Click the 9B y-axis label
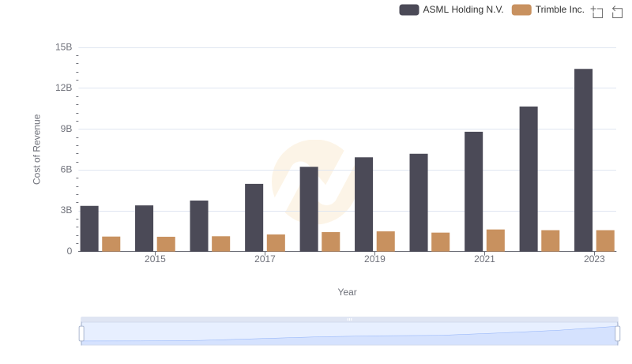Image resolution: width=632 pixels, height=364 pixels. tap(66, 129)
